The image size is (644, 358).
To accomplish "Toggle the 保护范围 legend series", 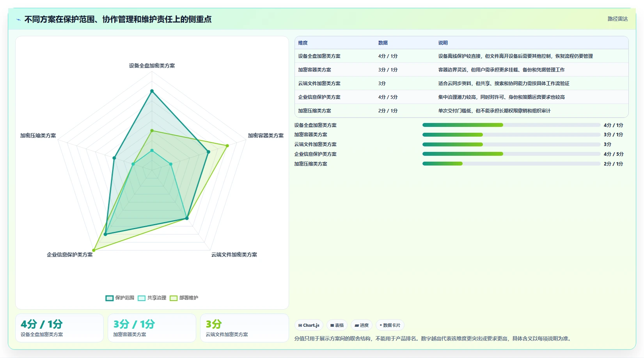I will 120,298.
